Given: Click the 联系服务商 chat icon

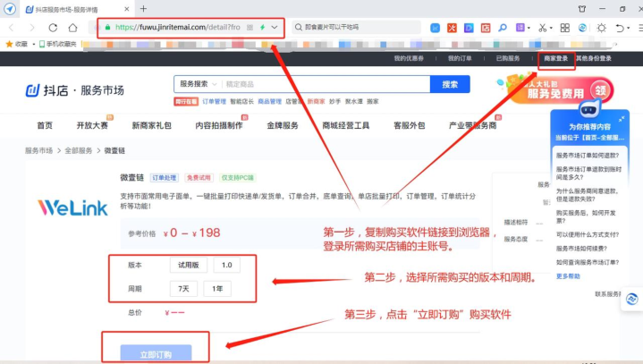Looking at the screenshot, I should (632, 300).
